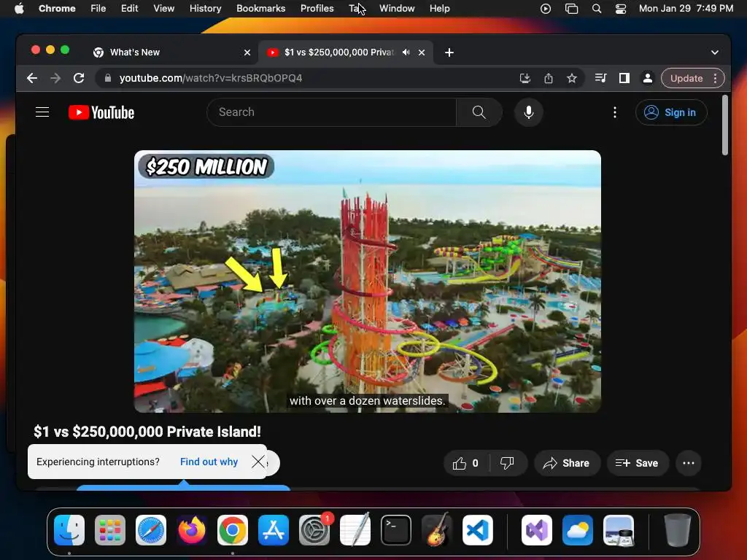Open the Chrome app menu
The width and height of the screenshot is (747, 560).
pyautogui.click(x=57, y=9)
